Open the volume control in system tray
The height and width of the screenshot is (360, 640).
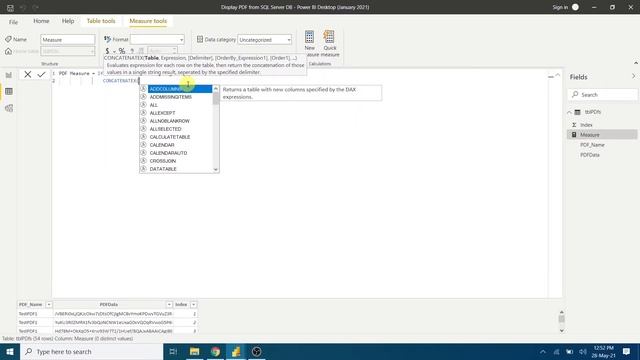pos(583,352)
